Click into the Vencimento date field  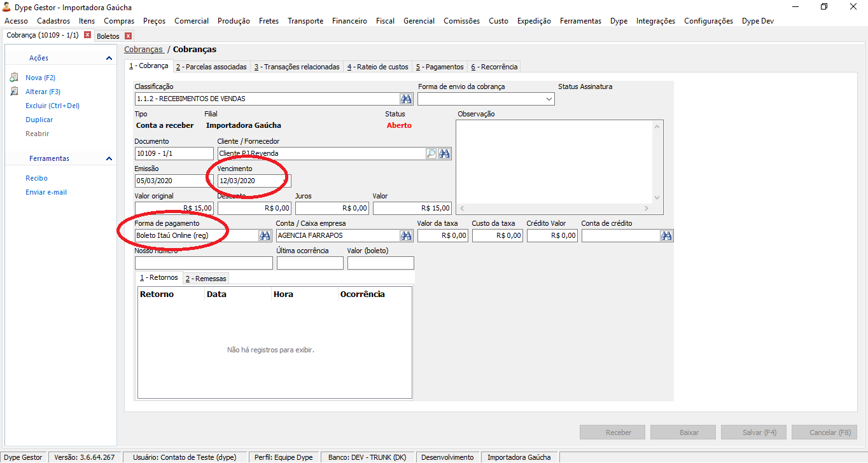pos(255,181)
